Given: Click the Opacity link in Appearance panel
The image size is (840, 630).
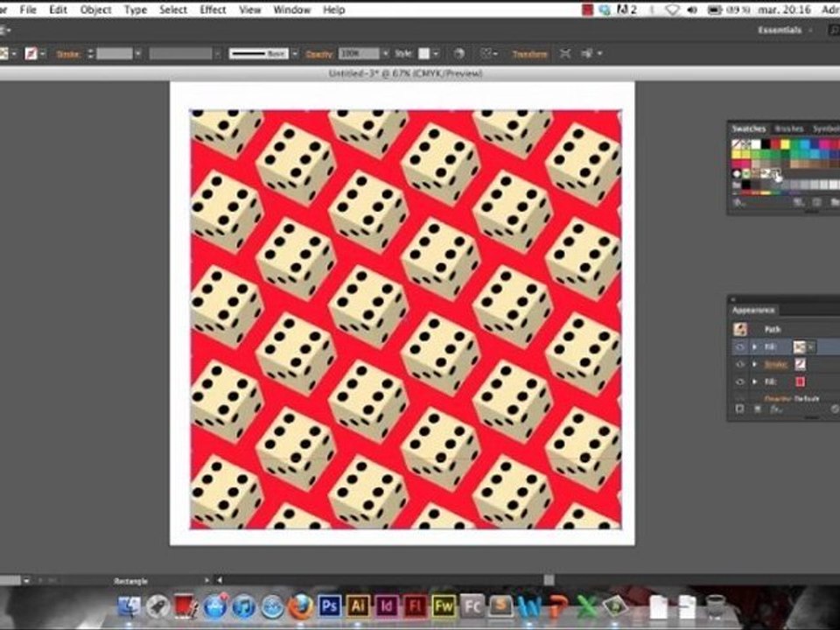Looking at the screenshot, I should click(x=778, y=399).
